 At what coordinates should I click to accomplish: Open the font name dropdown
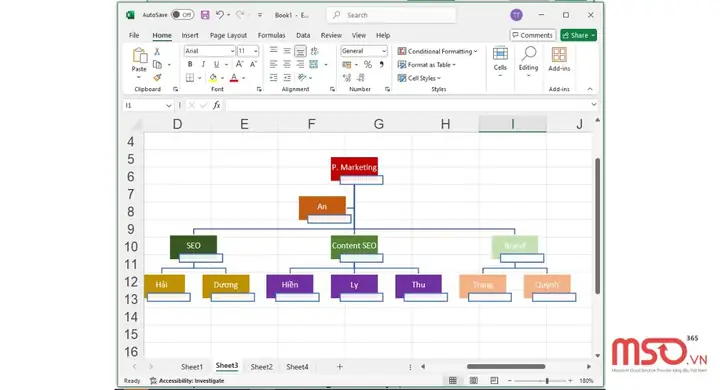point(232,51)
